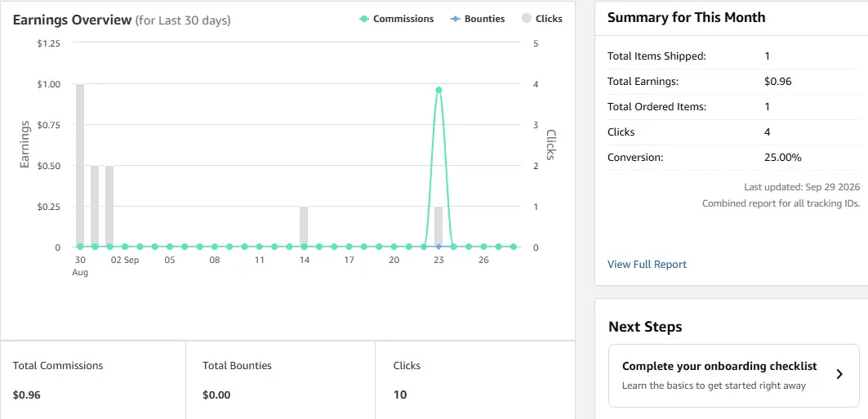868x419 pixels.
Task: Click the Clicks total value 10
Action: click(x=399, y=395)
